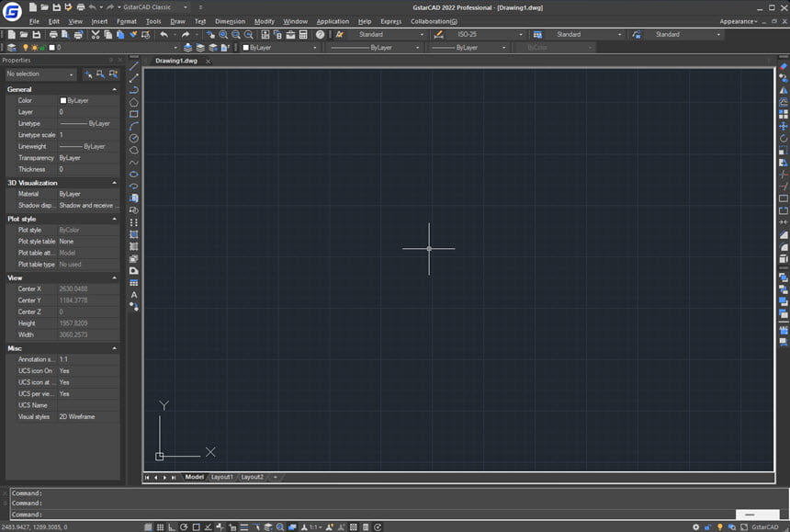Screen dimensions: 790x532
Task: Open the Table tool in draw toolbar
Action: (x=133, y=283)
